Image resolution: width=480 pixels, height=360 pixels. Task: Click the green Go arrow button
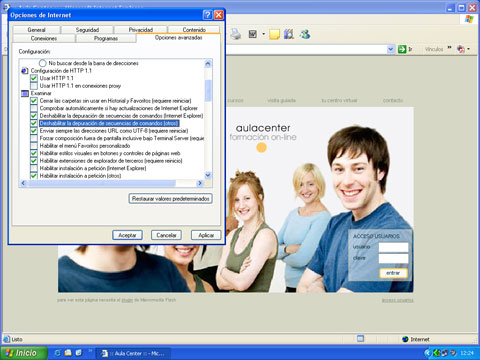pyautogui.click(x=402, y=49)
